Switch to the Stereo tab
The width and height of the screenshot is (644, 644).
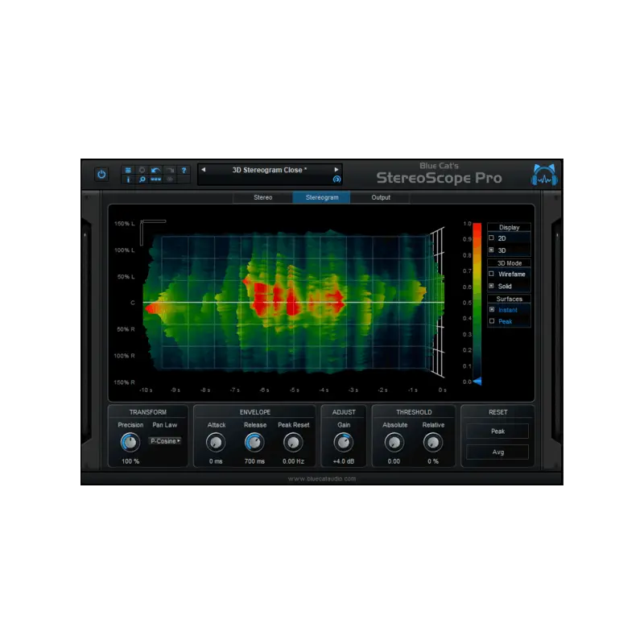click(x=263, y=197)
